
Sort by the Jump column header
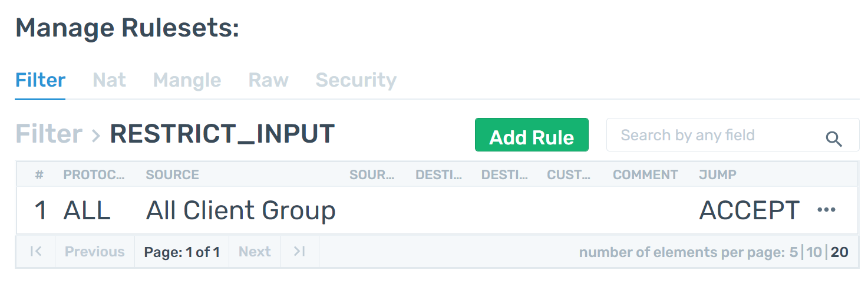718,175
